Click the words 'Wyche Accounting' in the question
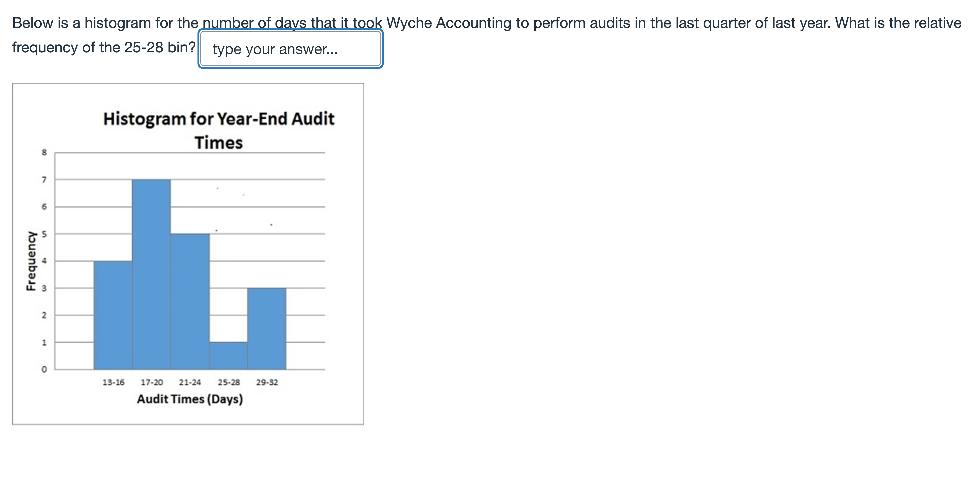Image resolution: width=980 pixels, height=490 pixels. 449,23
